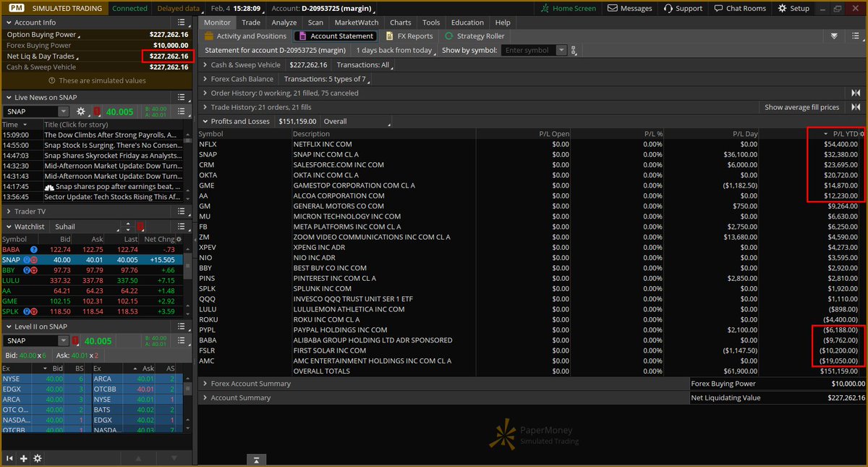Image resolution: width=868 pixels, height=467 pixels.
Task: Expand the Trader TV panel
Action: click(9, 211)
